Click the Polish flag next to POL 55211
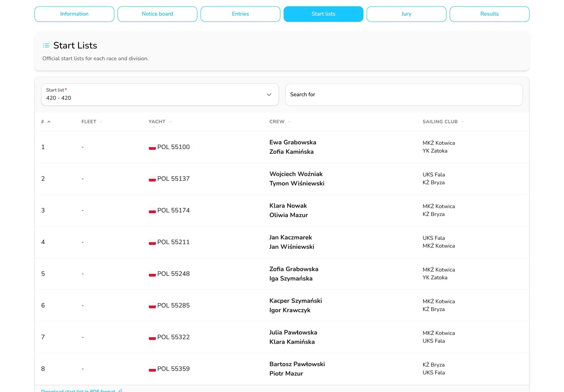This screenshot has height=392, width=564. click(152, 243)
